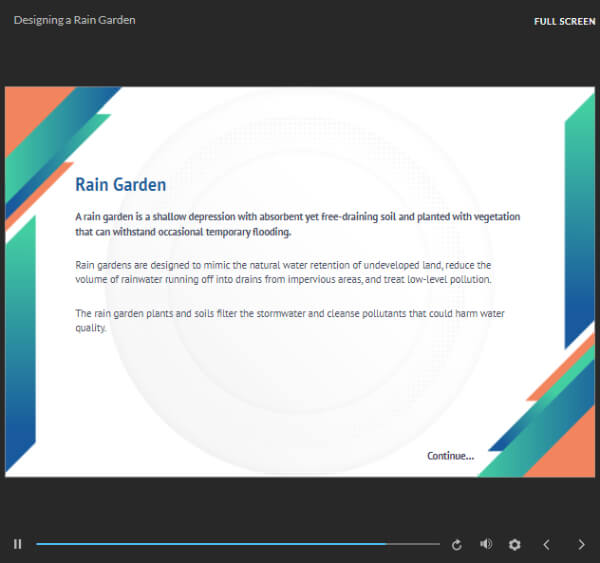Switch to FULL SCREEN mode
This screenshot has height=563, width=600.
[x=564, y=21]
